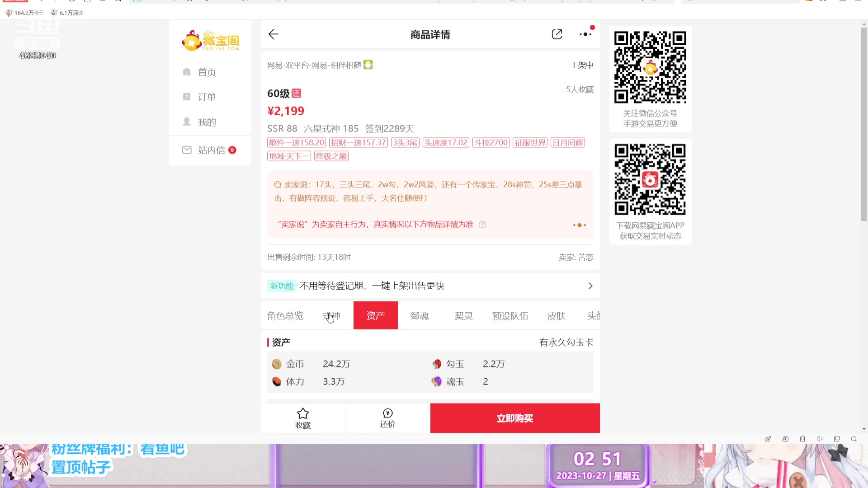868x488 pixels.
Task: Open the share icon in the header
Action: pyautogui.click(x=557, y=34)
